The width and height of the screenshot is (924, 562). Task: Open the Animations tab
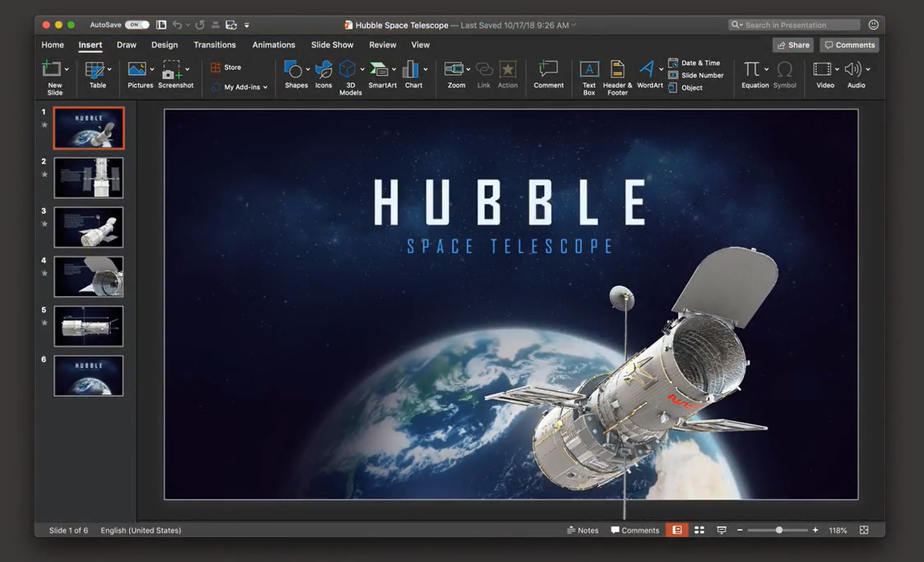click(273, 45)
